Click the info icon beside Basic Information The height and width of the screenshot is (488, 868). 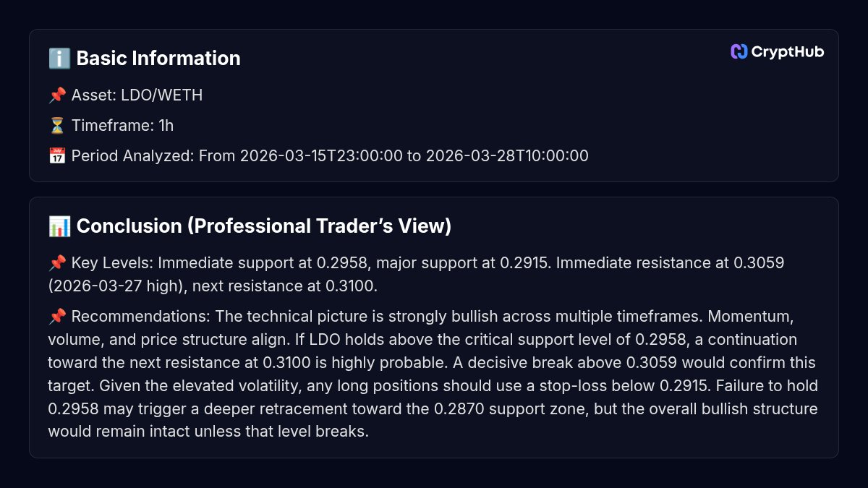click(59, 59)
